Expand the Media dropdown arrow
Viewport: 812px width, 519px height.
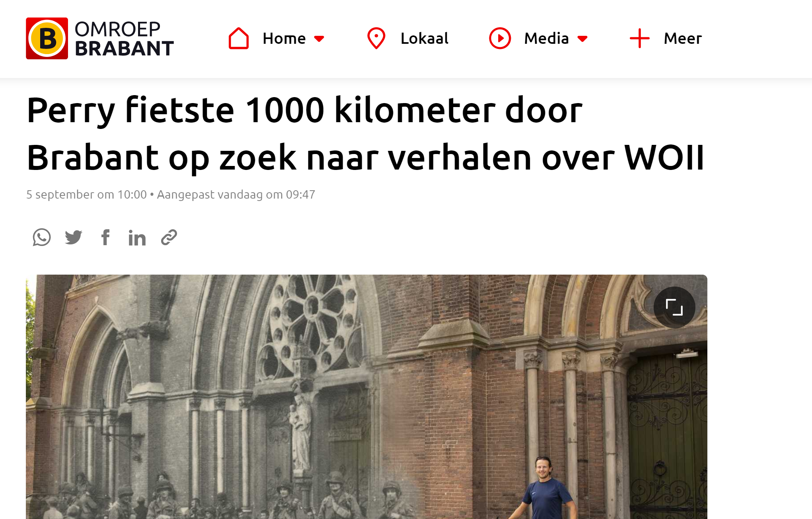pyautogui.click(x=582, y=39)
